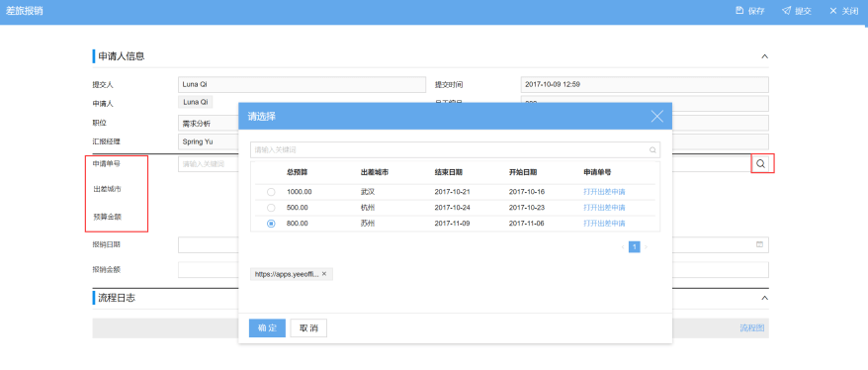Click the 1000.00 budget cell

(x=300, y=192)
